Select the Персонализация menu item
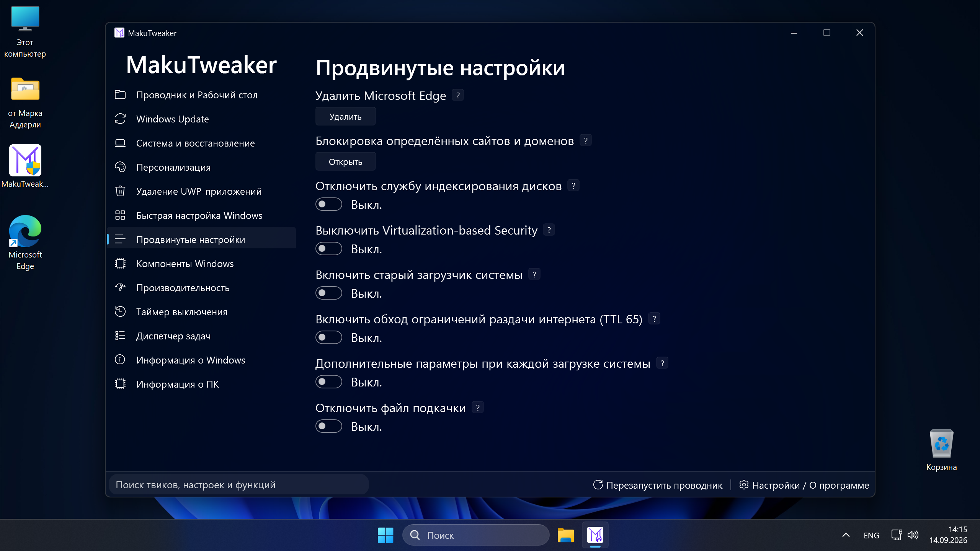 pos(201,167)
